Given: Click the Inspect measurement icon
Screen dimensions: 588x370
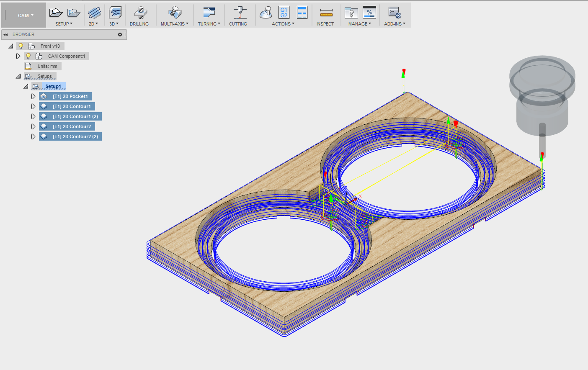Looking at the screenshot, I should (x=325, y=13).
